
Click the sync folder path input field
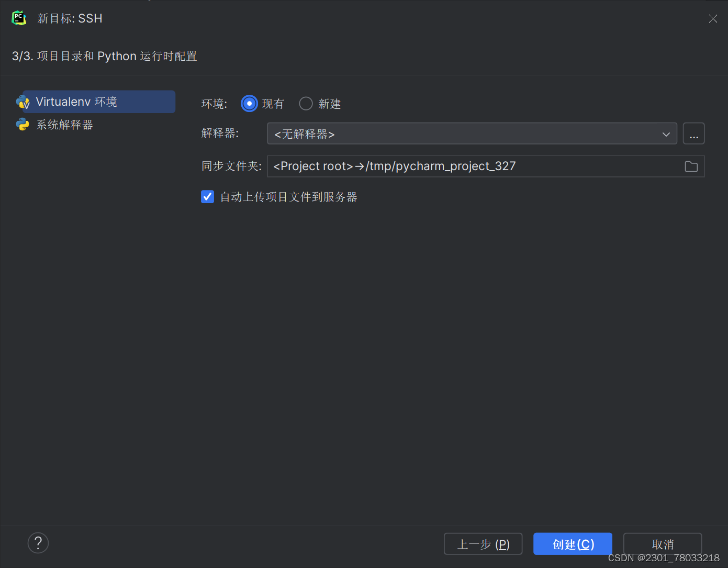click(x=471, y=166)
